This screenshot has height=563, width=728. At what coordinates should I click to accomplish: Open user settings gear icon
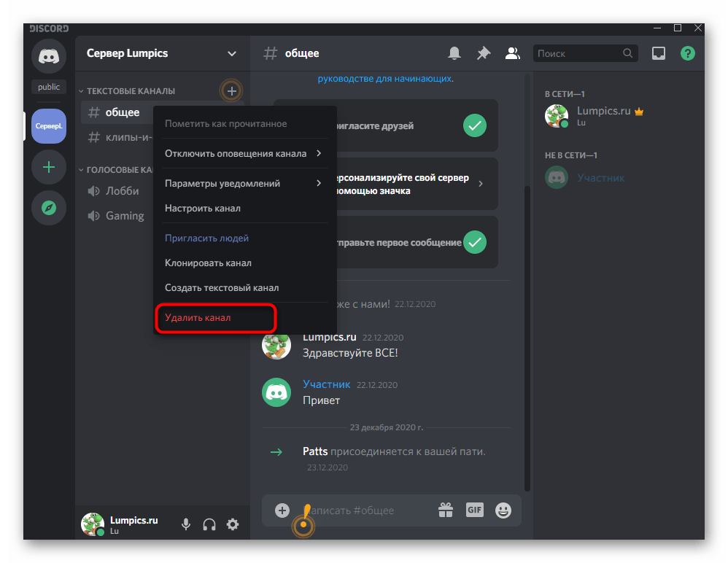pyautogui.click(x=233, y=524)
